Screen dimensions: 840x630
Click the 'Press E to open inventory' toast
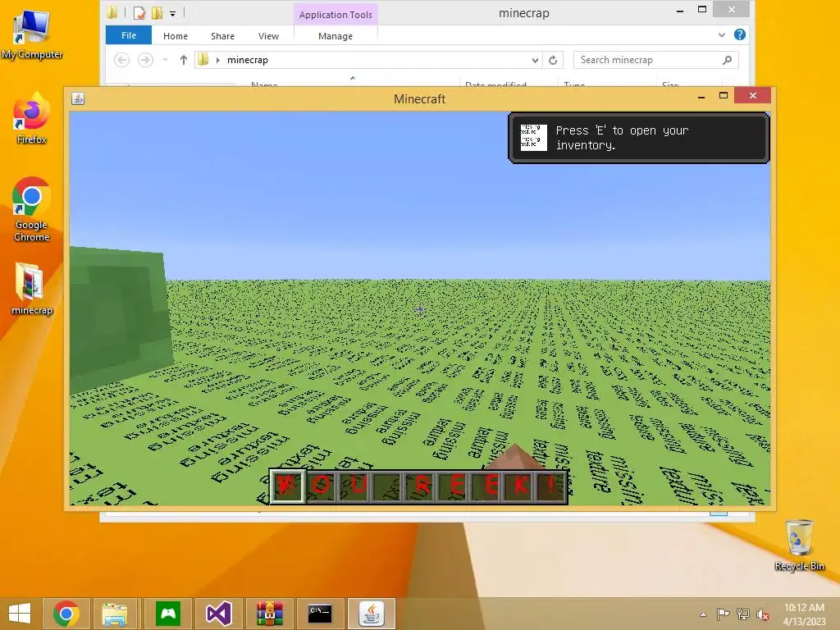tap(638, 138)
